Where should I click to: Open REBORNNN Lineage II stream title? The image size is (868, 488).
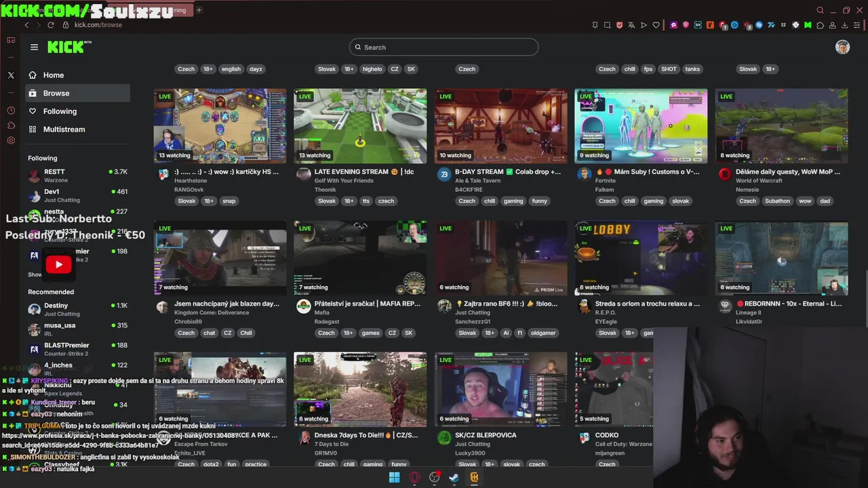click(789, 304)
